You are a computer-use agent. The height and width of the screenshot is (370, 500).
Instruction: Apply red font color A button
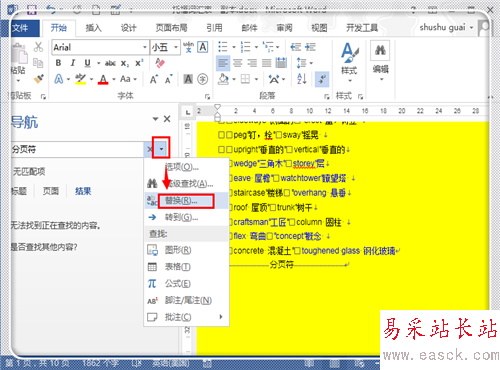103,79
